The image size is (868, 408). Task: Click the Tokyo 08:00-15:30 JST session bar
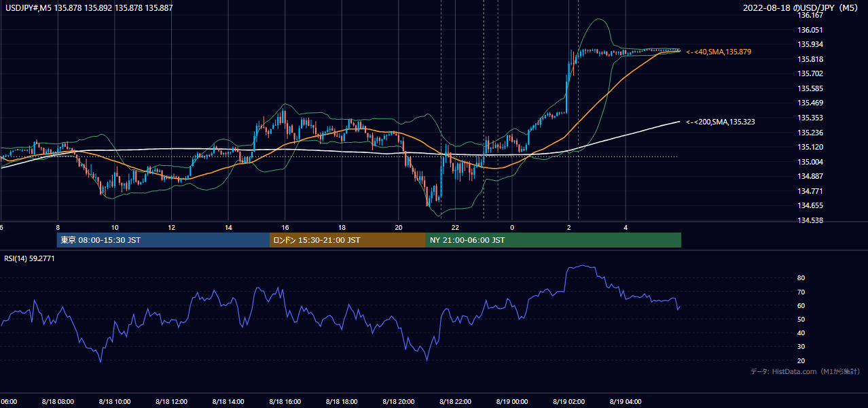[163, 240]
